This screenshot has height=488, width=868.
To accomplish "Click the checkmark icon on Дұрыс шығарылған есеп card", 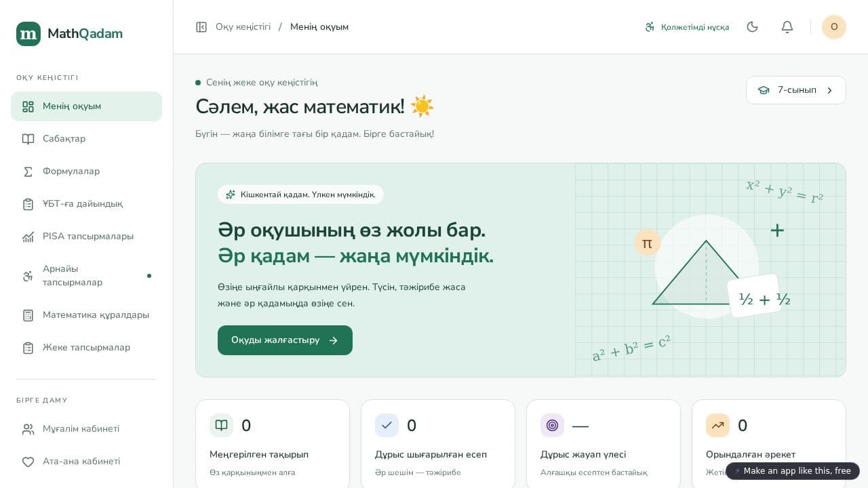I will [387, 426].
